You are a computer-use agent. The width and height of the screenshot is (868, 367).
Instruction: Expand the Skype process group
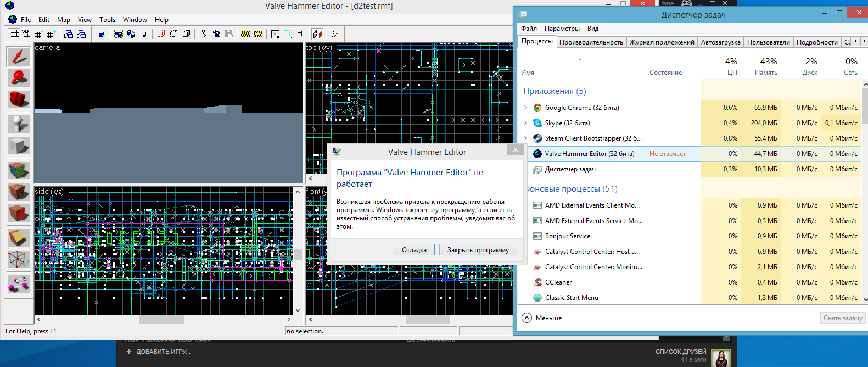(x=525, y=123)
